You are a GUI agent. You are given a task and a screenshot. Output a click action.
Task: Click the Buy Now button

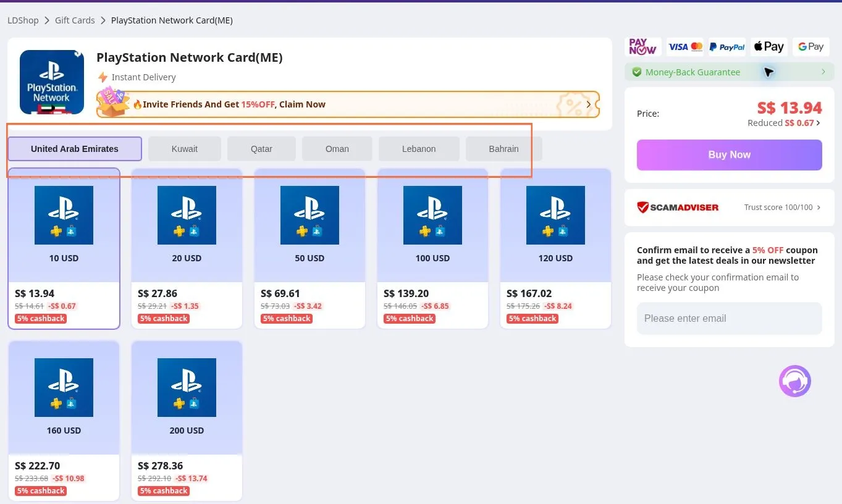[x=730, y=155]
